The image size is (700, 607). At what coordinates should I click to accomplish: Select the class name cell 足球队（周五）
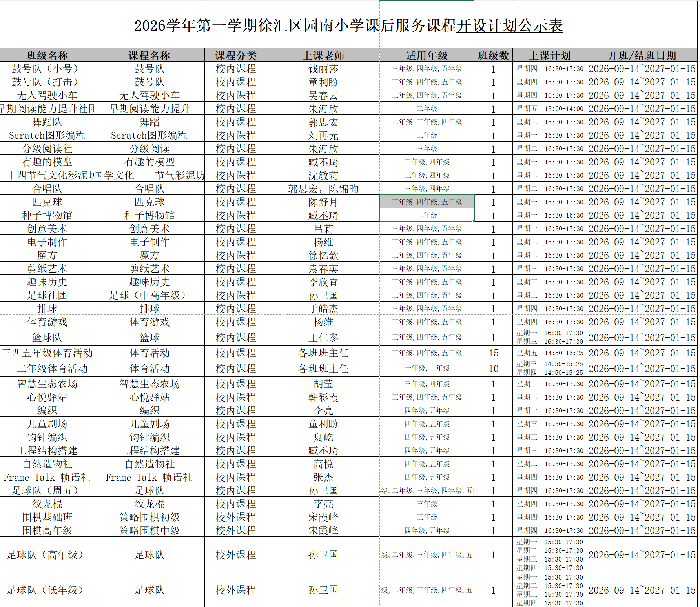[47, 491]
